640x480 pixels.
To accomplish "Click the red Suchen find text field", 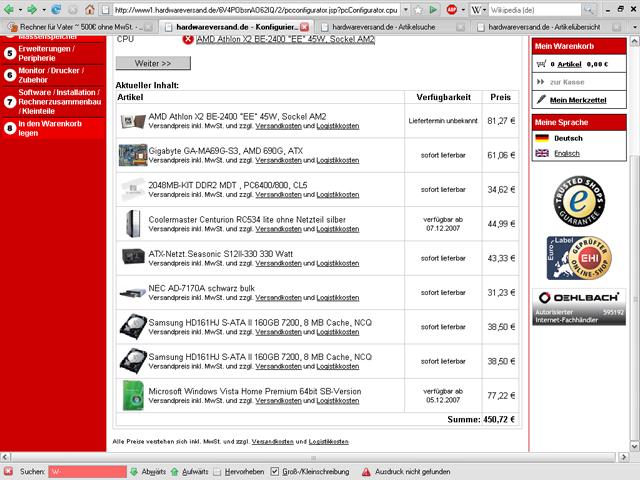I will 87,472.
